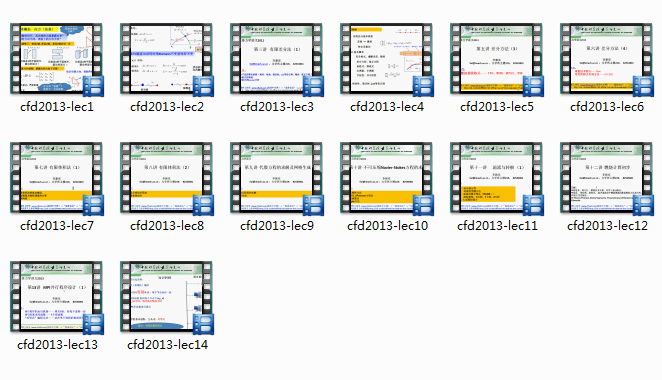
Task: Pick the cfd2013-lec9 video icon
Action: pyautogui.click(x=277, y=178)
